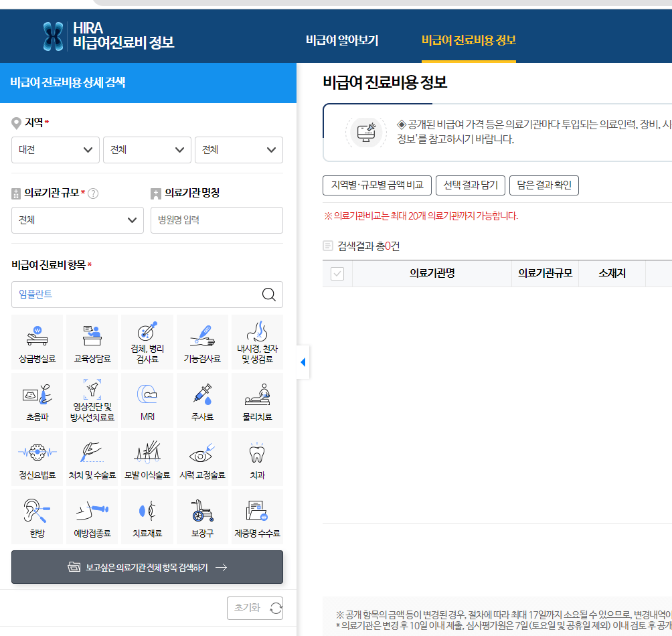Pick the 내시경, 천자 및 생검료 icon
Image resolution: width=672 pixels, height=636 pixels.
tap(257, 342)
